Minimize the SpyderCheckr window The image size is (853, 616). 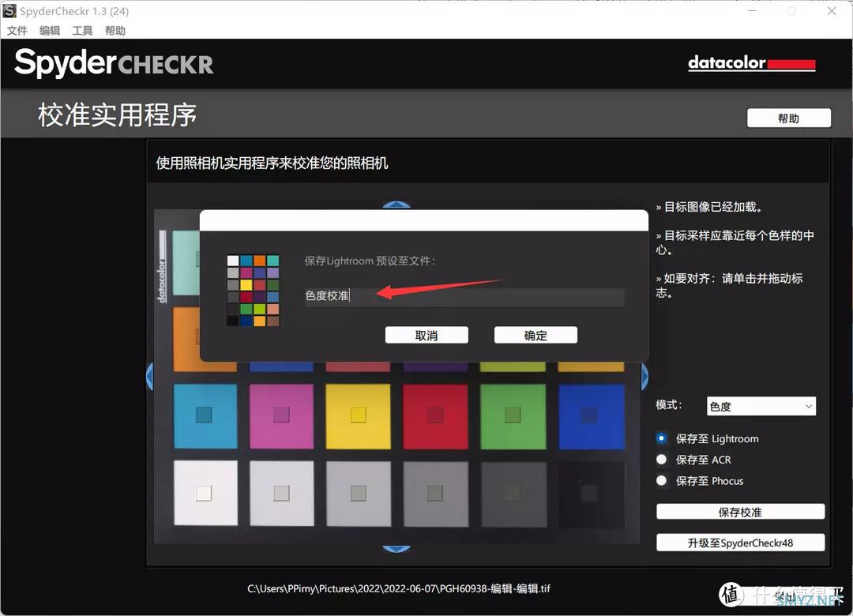coord(752,11)
